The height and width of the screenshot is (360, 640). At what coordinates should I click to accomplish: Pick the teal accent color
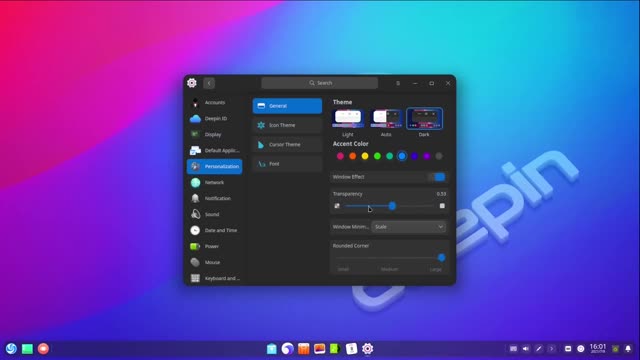pos(389,156)
